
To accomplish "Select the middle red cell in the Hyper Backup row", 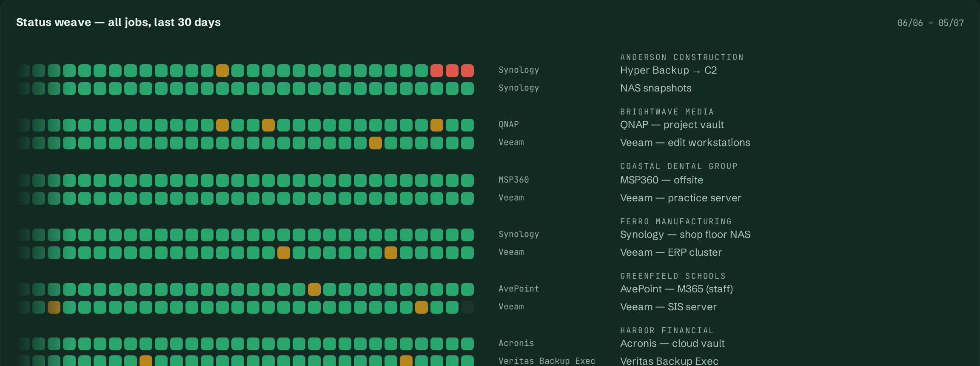I will coord(452,71).
